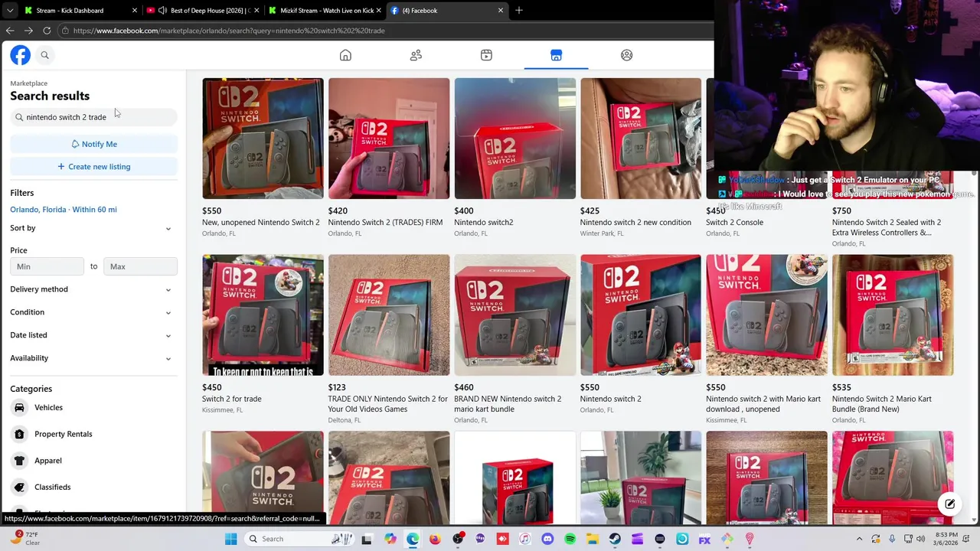Click the Windows taskbar Search box
The height and width of the screenshot is (551, 980).
coord(299,539)
